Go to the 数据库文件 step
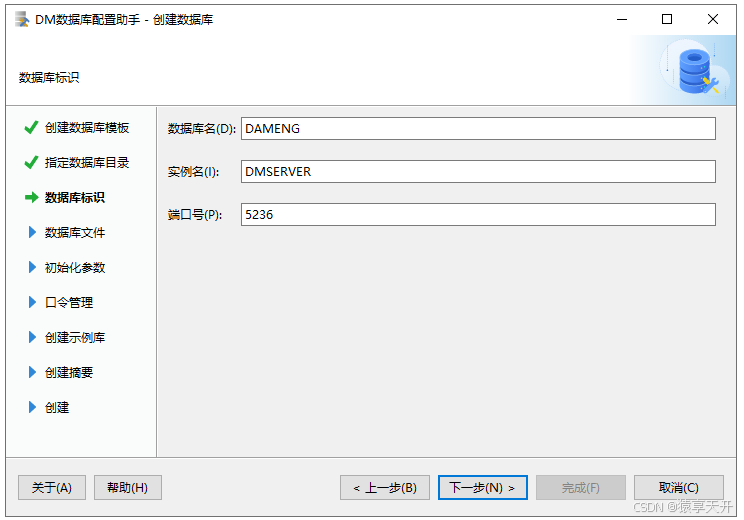Viewport: 744px width, 520px height. point(74,232)
